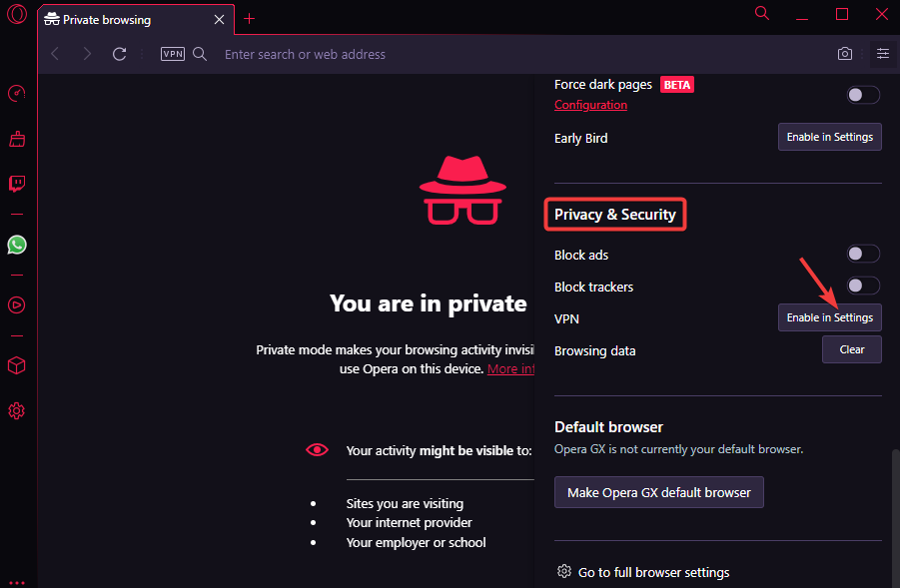The height and width of the screenshot is (588, 900).
Task: Open GX Mods box icon in sidebar
Action: [16, 365]
